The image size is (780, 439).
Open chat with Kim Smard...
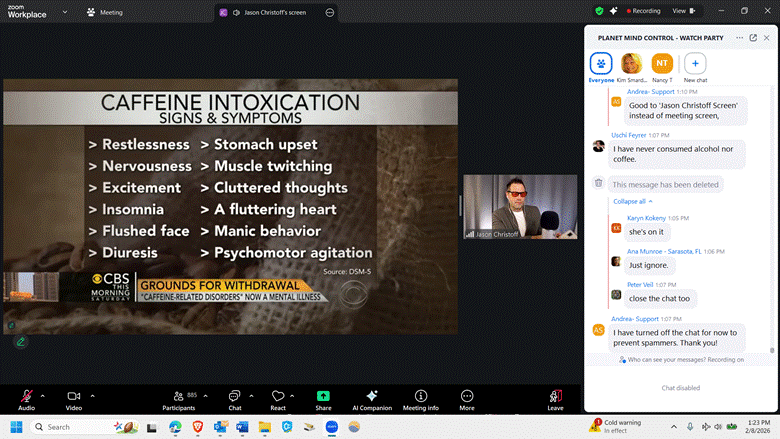[632, 68]
